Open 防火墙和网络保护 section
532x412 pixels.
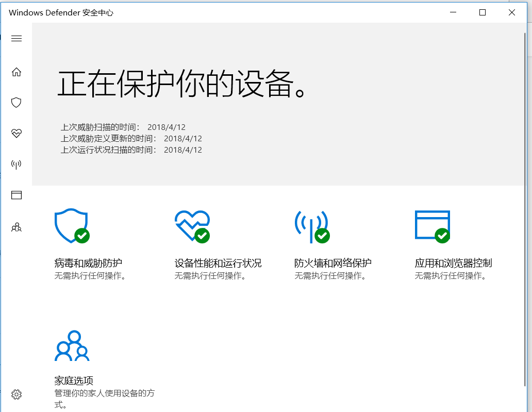(333, 263)
